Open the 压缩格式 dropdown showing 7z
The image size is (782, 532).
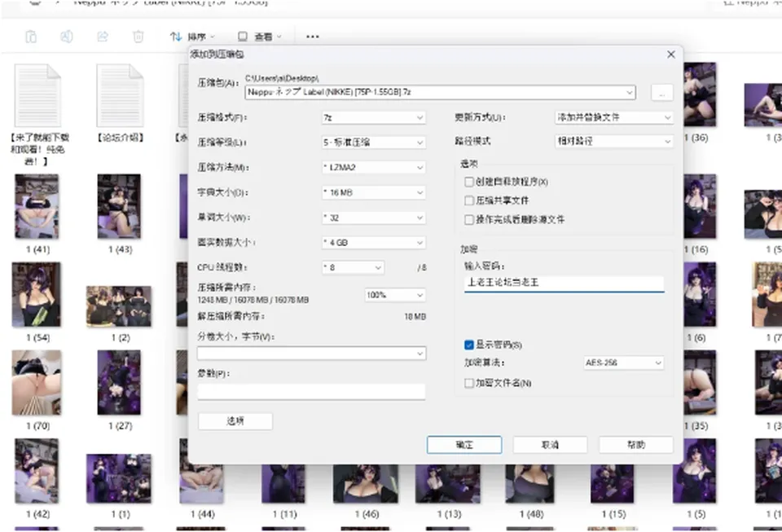(374, 117)
